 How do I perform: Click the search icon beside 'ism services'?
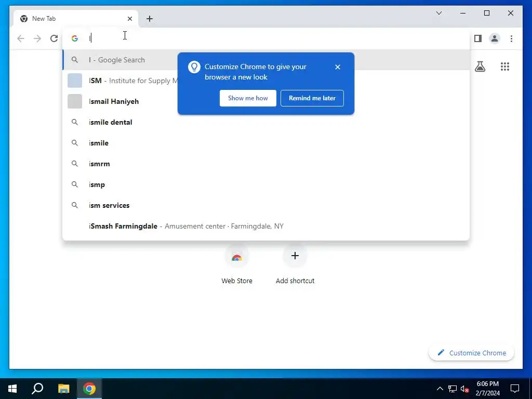click(75, 205)
